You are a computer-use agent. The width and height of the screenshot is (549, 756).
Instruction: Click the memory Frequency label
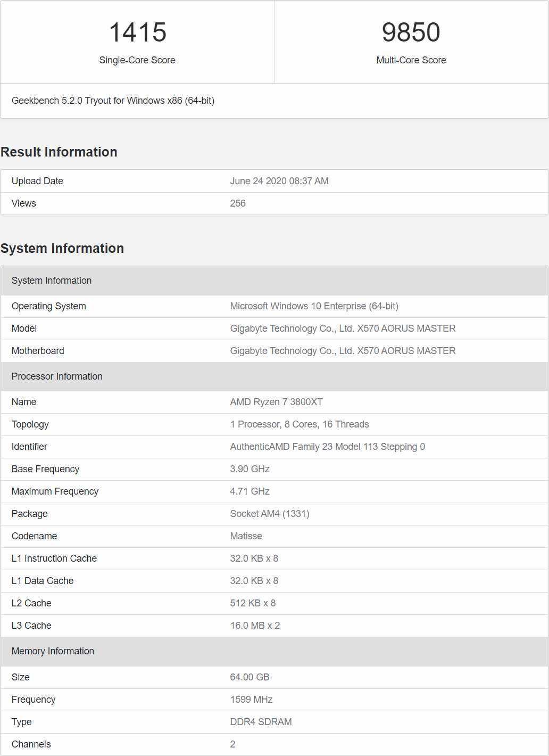[x=34, y=700]
